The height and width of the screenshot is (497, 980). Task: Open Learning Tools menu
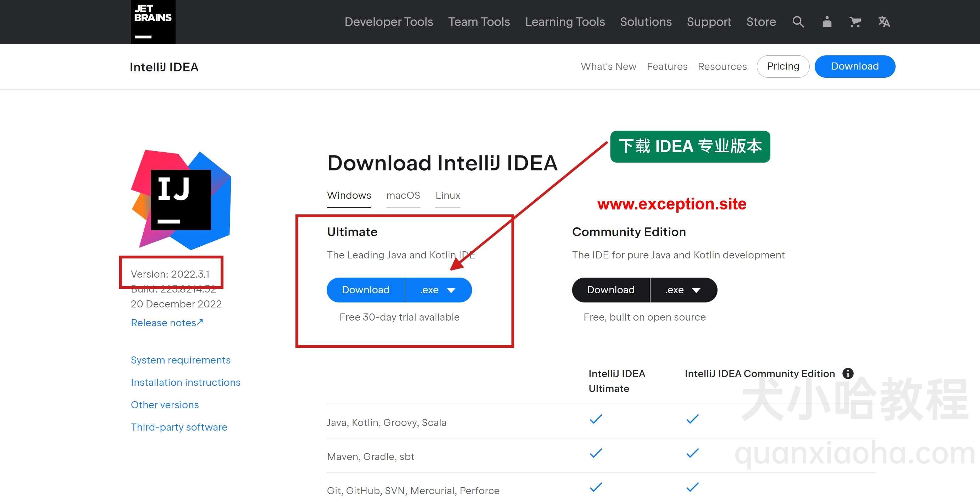565,22
